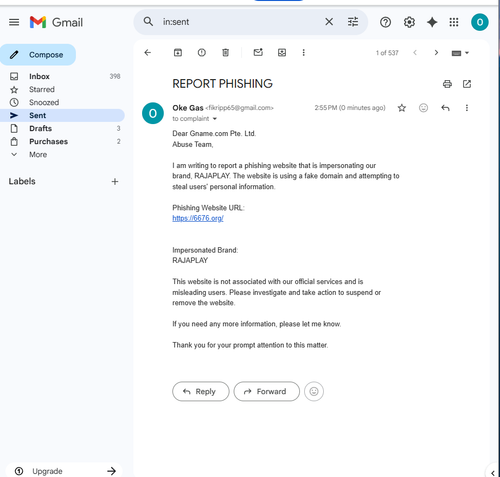Open Sent folder
This screenshot has width=500, height=477.
tap(63, 115)
